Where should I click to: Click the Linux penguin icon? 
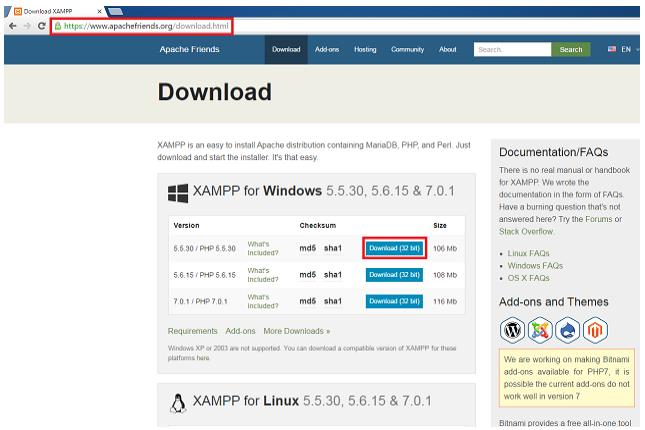click(178, 403)
